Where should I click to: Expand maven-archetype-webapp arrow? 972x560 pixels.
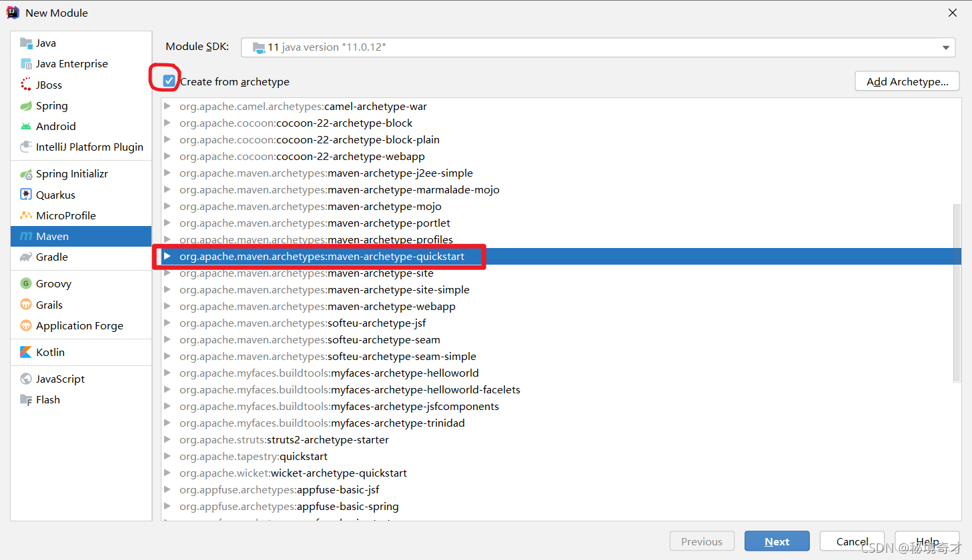(167, 306)
